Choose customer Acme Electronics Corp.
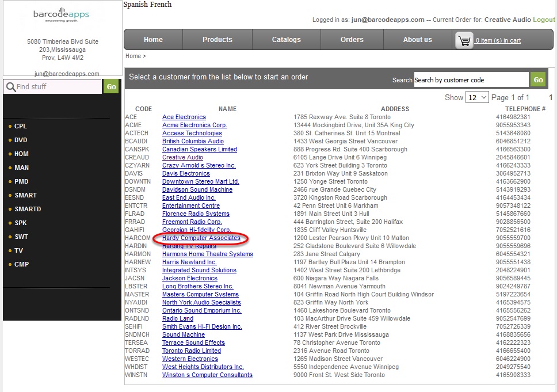 (x=194, y=125)
